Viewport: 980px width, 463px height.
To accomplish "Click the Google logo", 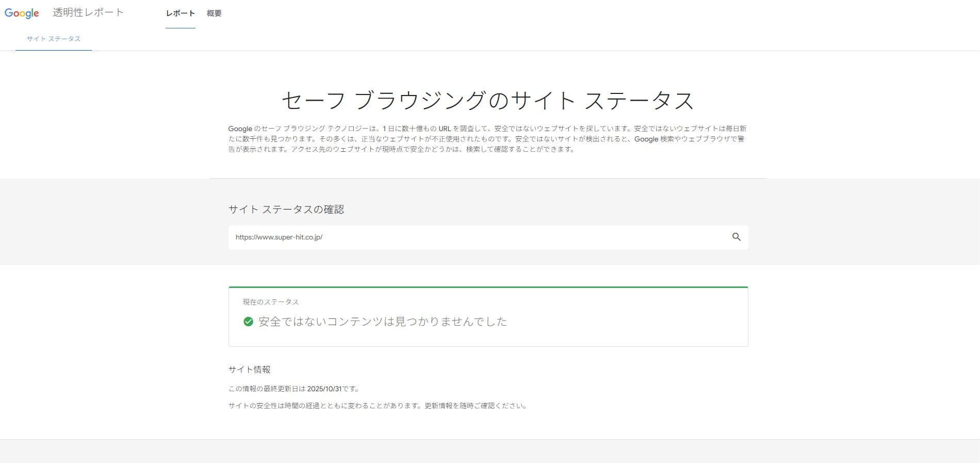I will click(22, 13).
